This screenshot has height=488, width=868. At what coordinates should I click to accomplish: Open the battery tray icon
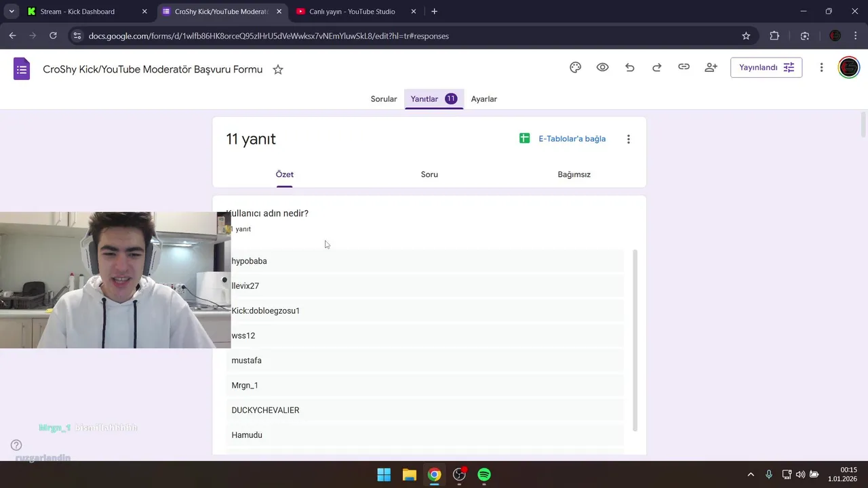pyautogui.click(x=814, y=474)
